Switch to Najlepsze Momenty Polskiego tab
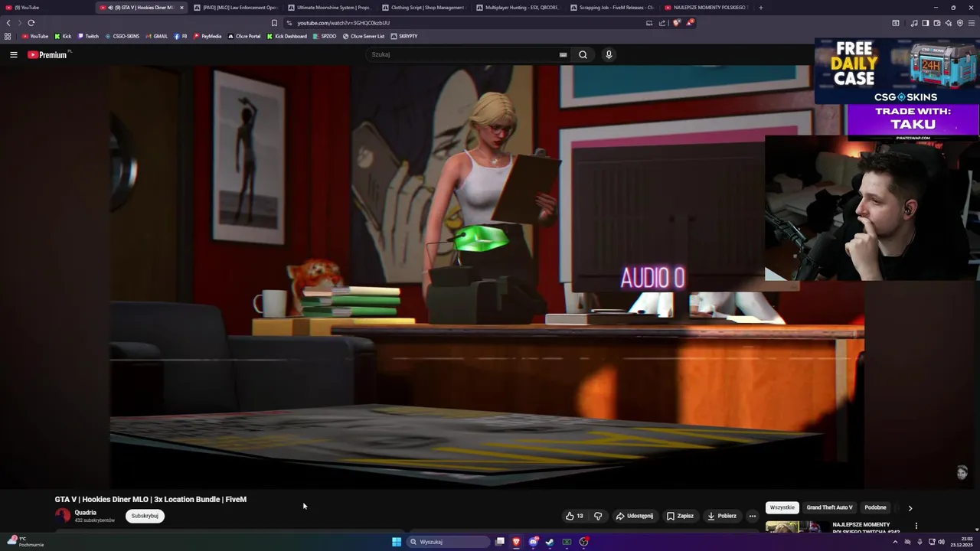This screenshot has width=980, height=551. click(705, 8)
